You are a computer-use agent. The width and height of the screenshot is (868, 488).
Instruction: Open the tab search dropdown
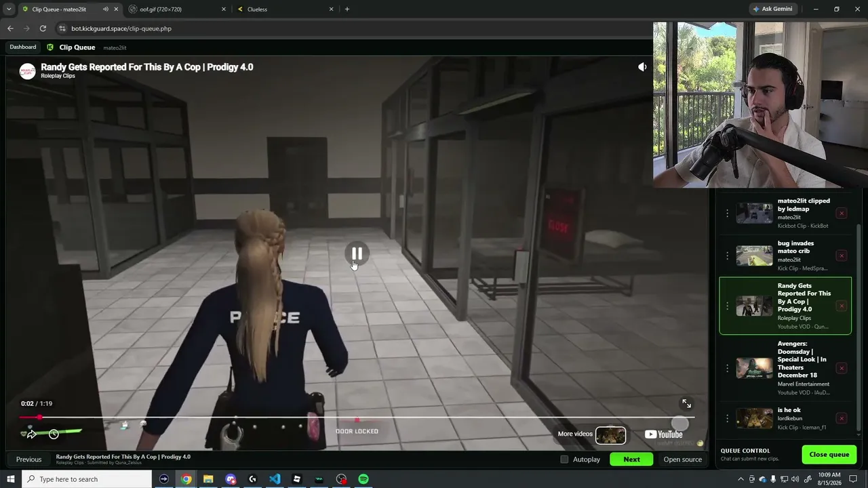tap(8, 9)
